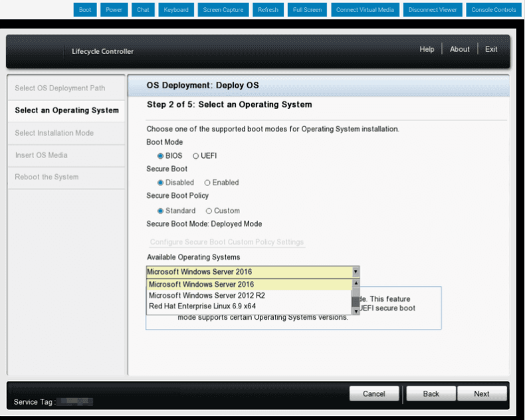Open Chat from the viewer toolbar
The image size is (525, 420).
143,10
